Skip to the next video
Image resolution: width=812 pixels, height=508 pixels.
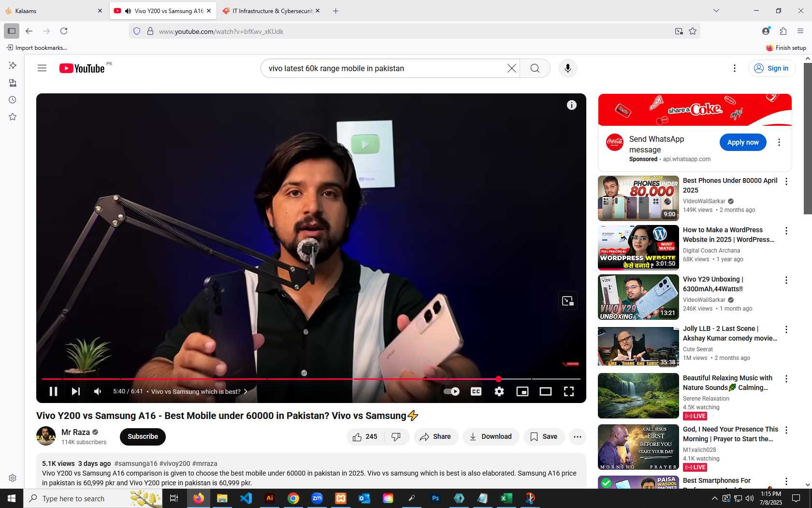[76, 391]
